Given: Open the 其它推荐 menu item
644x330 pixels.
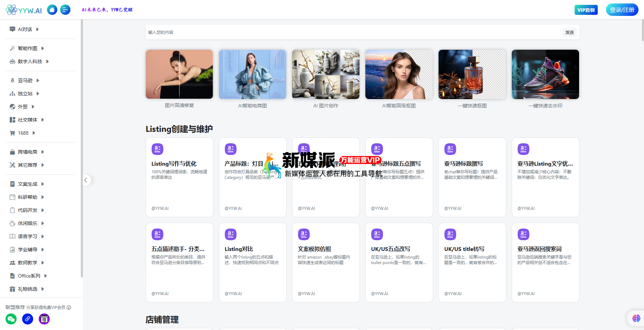Looking at the screenshot, I should (x=28, y=165).
